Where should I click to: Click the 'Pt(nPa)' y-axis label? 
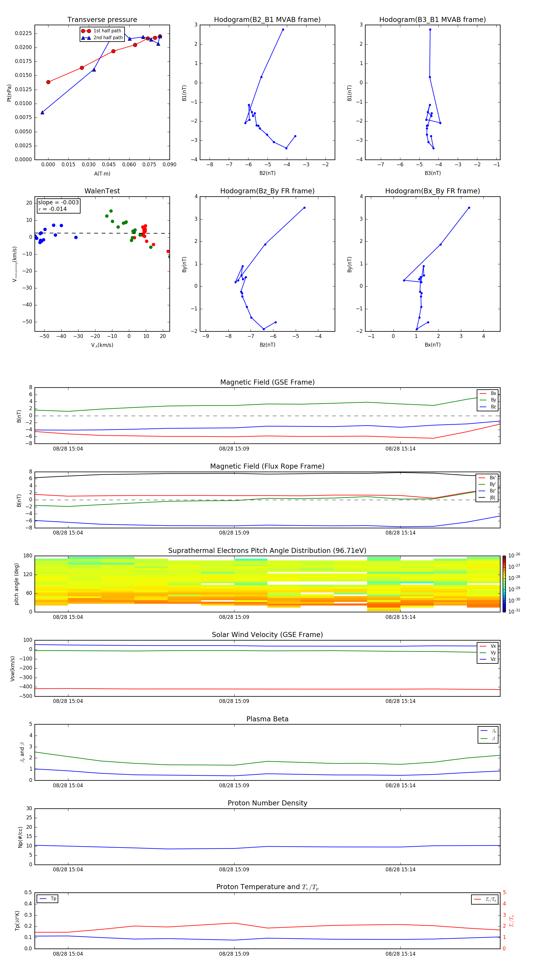click(9, 93)
